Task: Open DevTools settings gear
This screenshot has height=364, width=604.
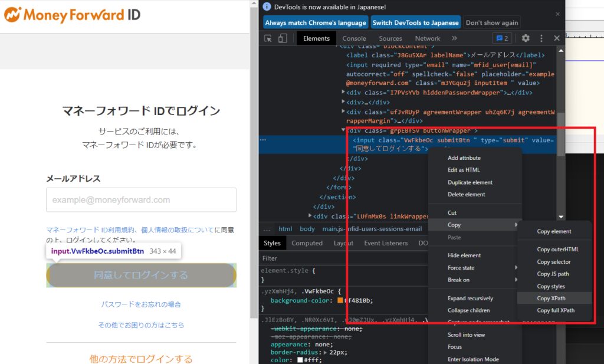Action: point(526,38)
